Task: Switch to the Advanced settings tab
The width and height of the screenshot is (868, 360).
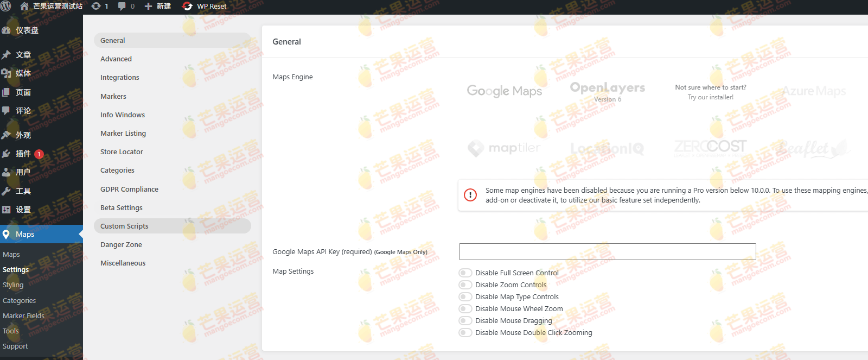Action: coord(173,59)
